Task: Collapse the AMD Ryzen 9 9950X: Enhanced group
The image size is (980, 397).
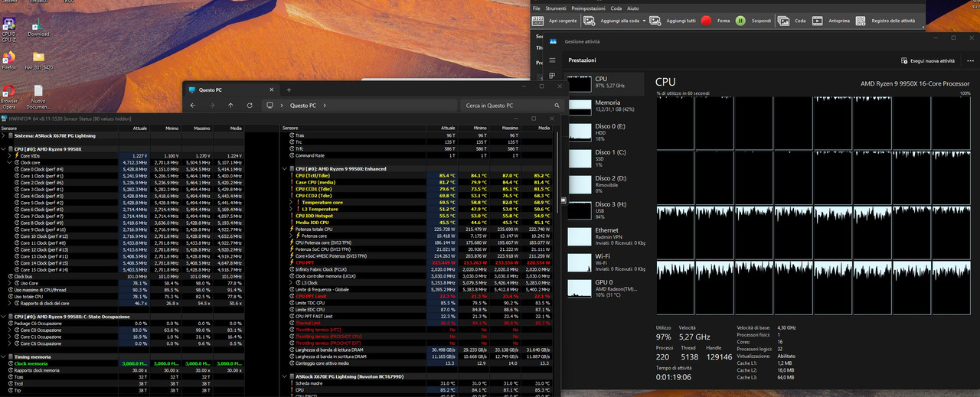Action: point(285,168)
